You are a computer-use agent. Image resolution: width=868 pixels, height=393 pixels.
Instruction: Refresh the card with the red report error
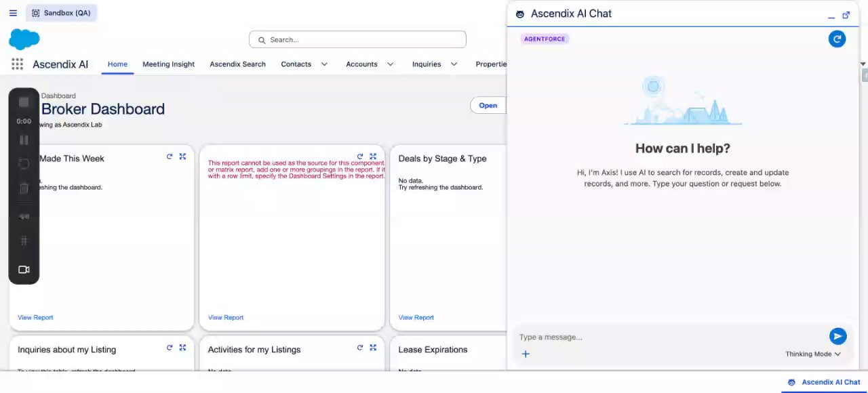click(x=360, y=157)
